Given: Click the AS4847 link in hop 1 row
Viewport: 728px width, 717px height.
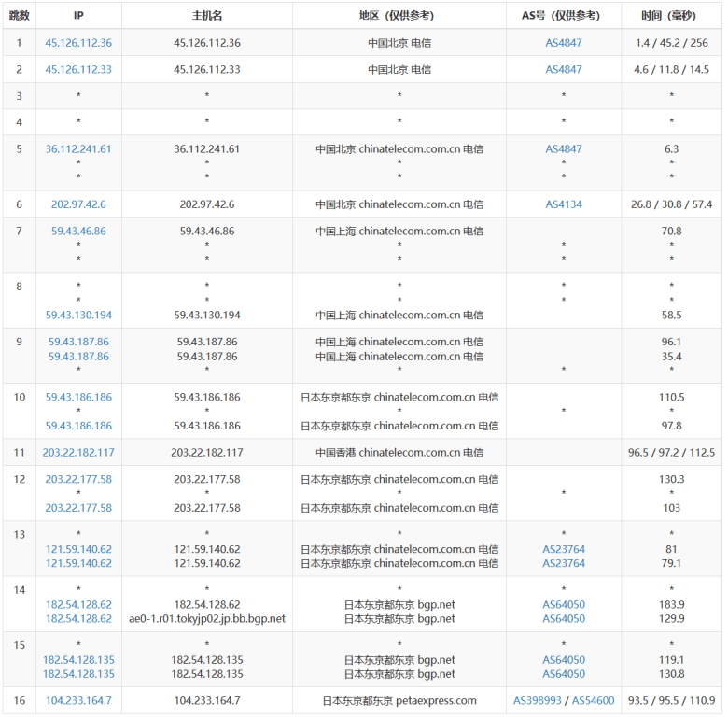Looking at the screenshot, I should click(x=563, y=43).
